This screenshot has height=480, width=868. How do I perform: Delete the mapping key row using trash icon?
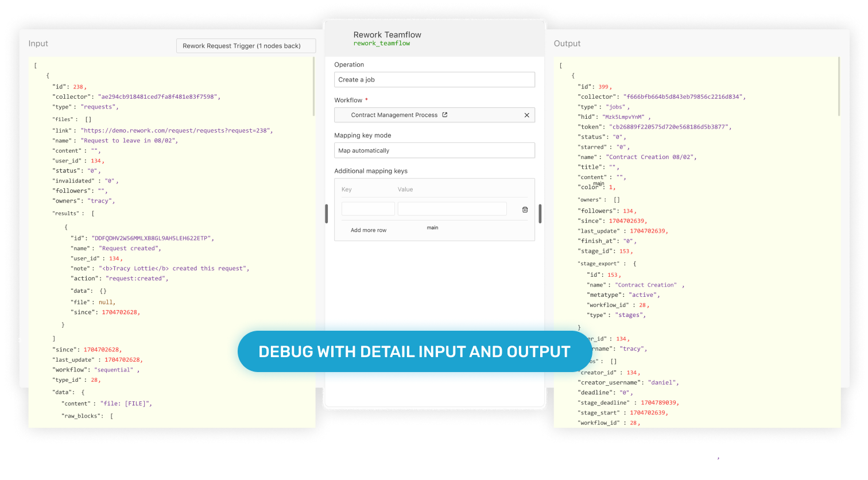(525, 210)
